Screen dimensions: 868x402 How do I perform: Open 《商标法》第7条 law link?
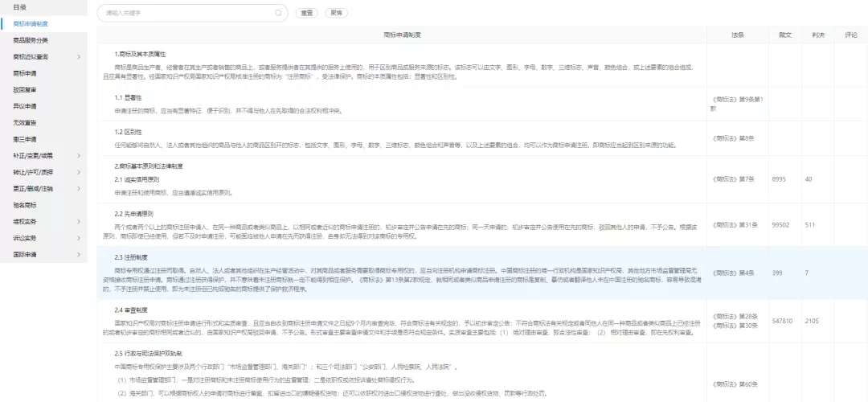pyautogui.click(x=733, y=178)
